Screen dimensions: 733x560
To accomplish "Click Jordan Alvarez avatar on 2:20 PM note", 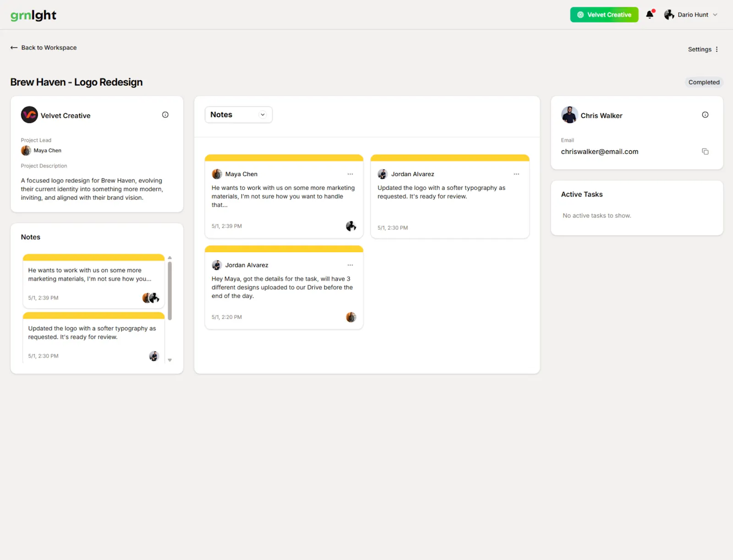I will (217, 265).
